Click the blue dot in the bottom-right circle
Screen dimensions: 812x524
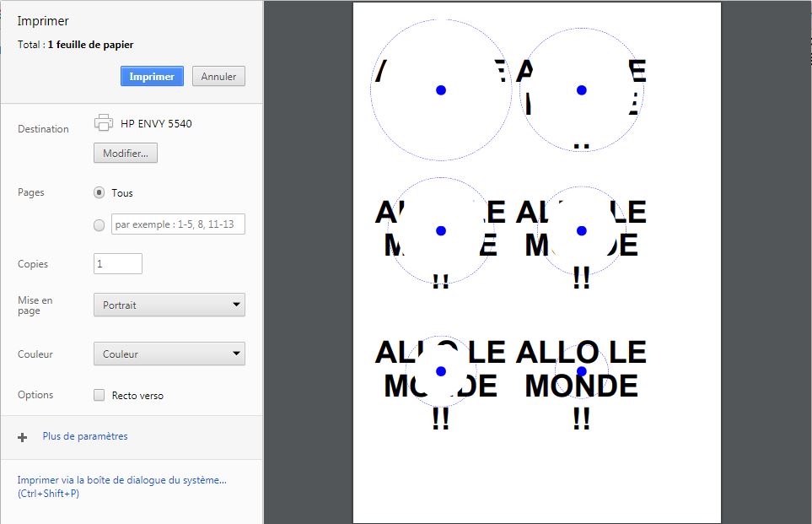[x=582, y=371]
